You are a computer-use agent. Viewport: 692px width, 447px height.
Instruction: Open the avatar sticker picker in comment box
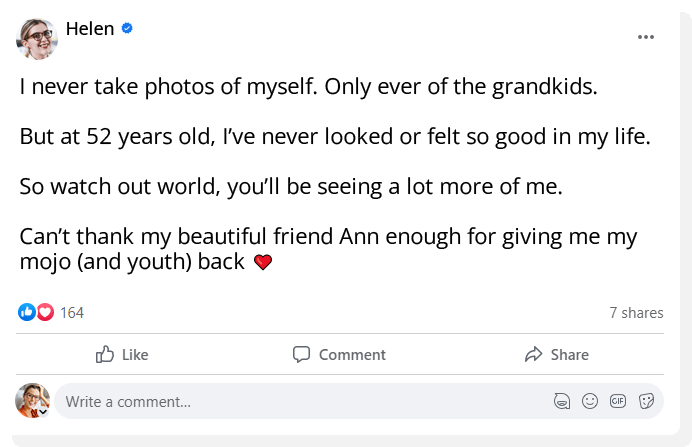[x=562, y=401]
